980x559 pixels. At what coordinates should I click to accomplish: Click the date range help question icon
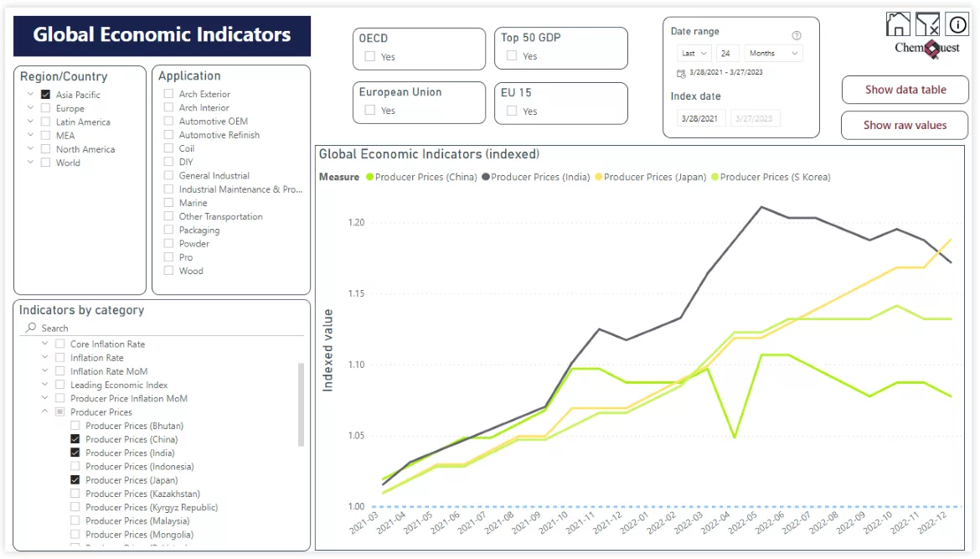[x=797, y=36]
